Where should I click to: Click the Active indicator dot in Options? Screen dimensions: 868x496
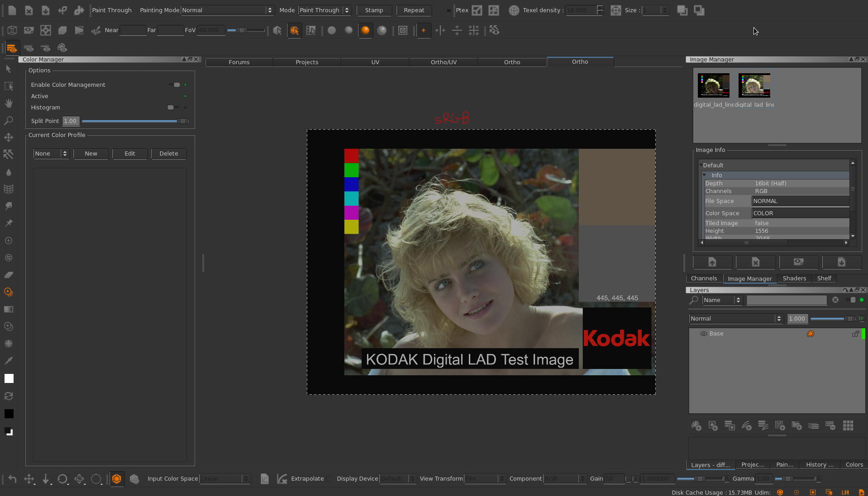(x=185, y=96)
